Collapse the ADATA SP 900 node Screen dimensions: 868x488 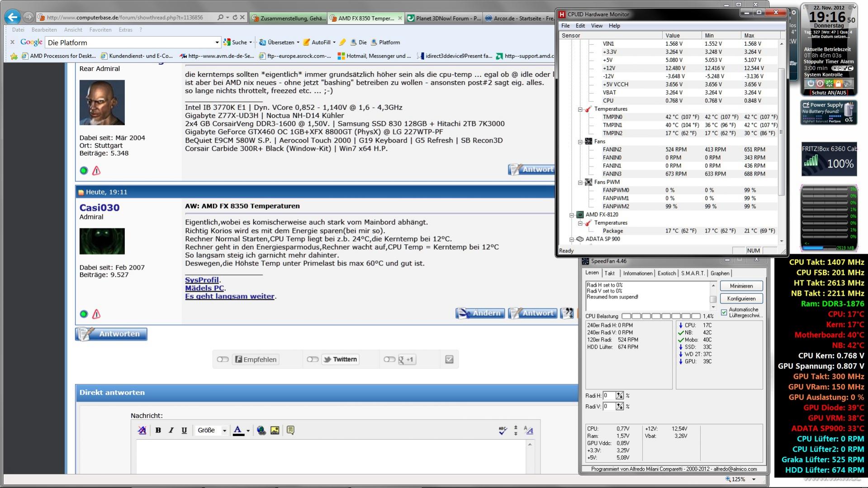click(572, 239)
